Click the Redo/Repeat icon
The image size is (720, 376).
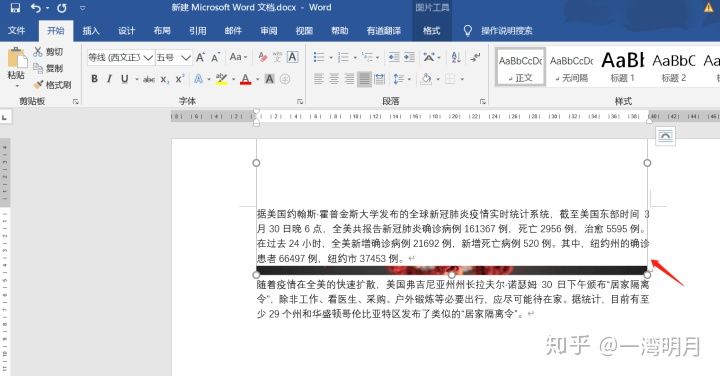[62, 8]
